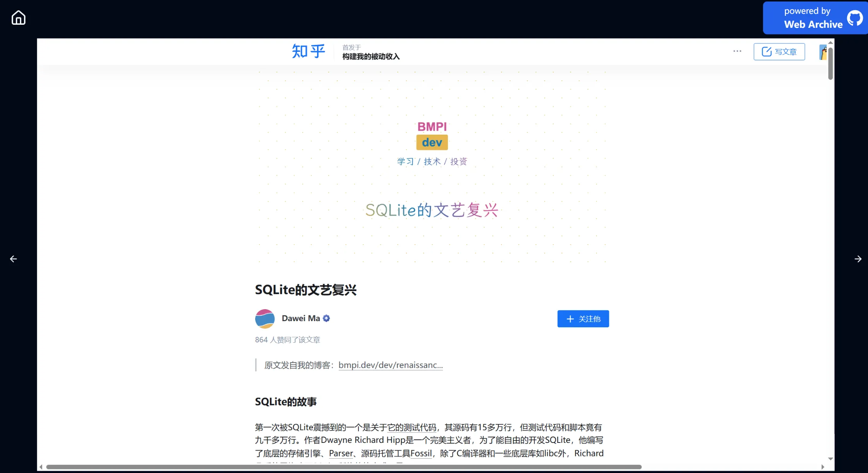Click Dawei Ma's profile avatar
This screenshot has height=473, width=868.
pyautogui.click(x=264, y=318)
